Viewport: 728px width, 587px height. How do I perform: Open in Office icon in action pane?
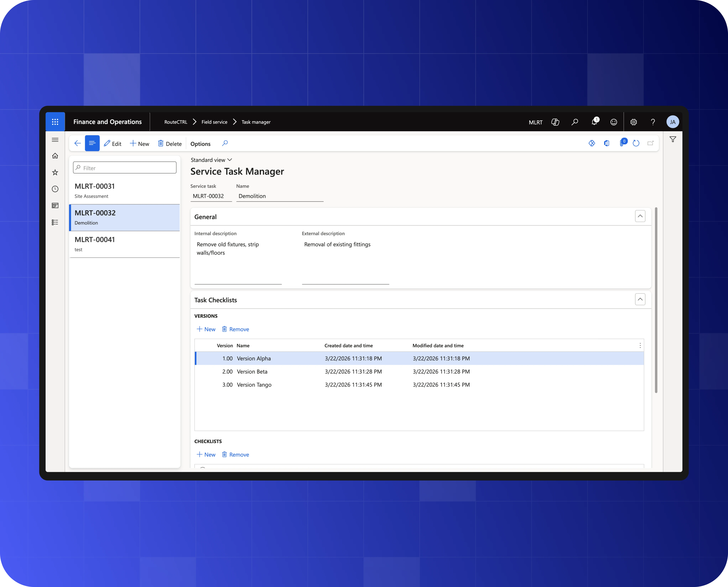point(607,143)
